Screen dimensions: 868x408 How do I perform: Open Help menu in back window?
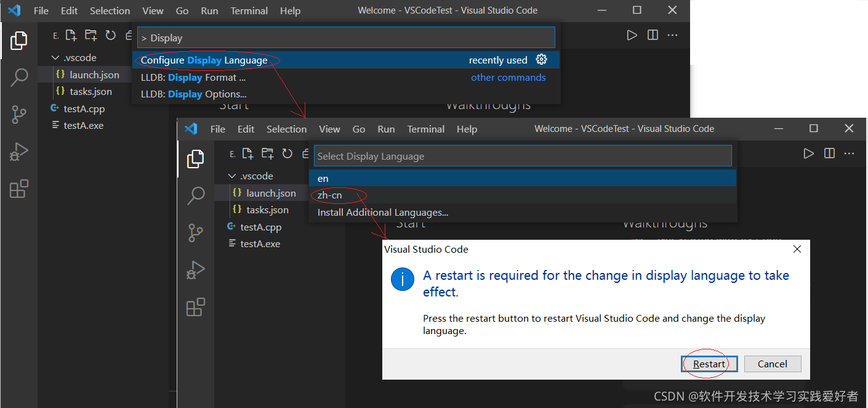290,10
